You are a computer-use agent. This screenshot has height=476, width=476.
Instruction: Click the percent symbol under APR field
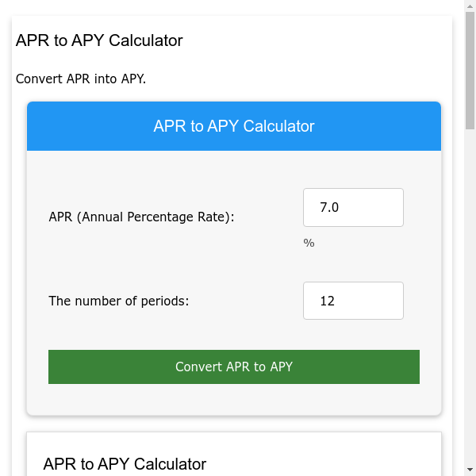309,243
